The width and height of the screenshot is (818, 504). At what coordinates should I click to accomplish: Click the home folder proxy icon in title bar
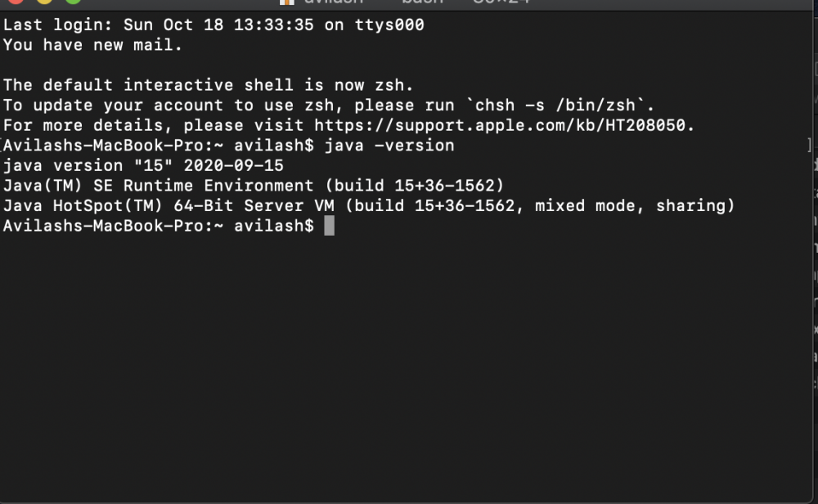[286, 2]
